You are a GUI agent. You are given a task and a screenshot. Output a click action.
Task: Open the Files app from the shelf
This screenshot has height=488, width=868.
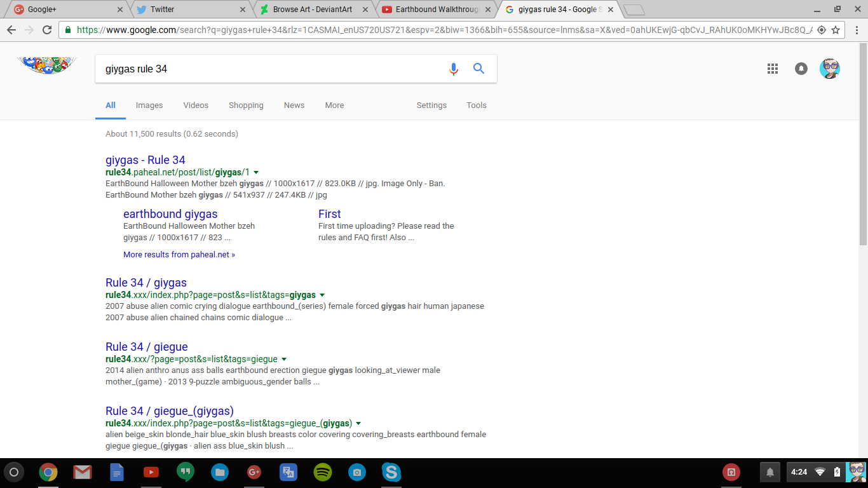pos(220,472)
